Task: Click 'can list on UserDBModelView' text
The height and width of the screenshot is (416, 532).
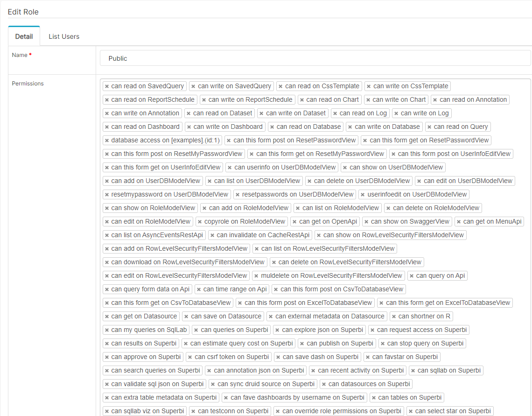Action: [x=257, y=181]
